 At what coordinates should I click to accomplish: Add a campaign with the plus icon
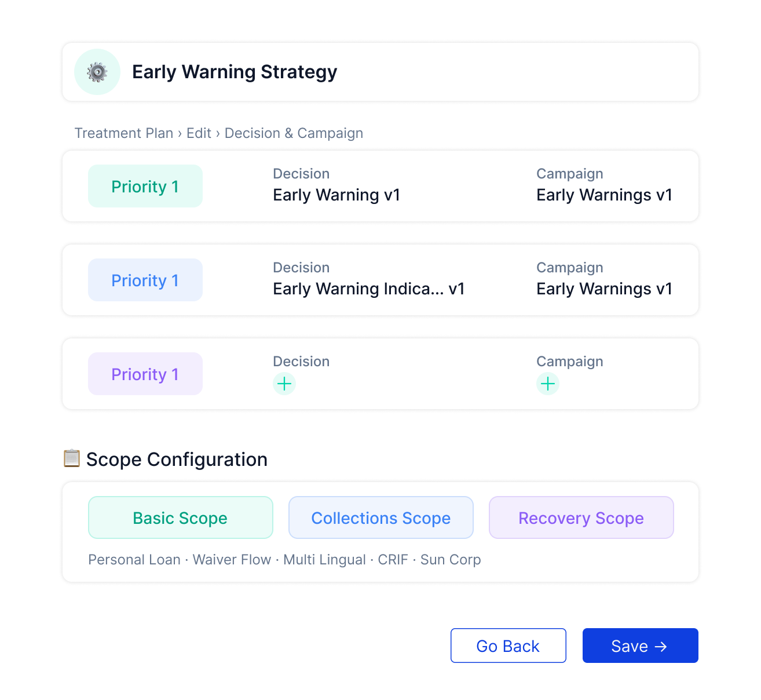(548, 384)
